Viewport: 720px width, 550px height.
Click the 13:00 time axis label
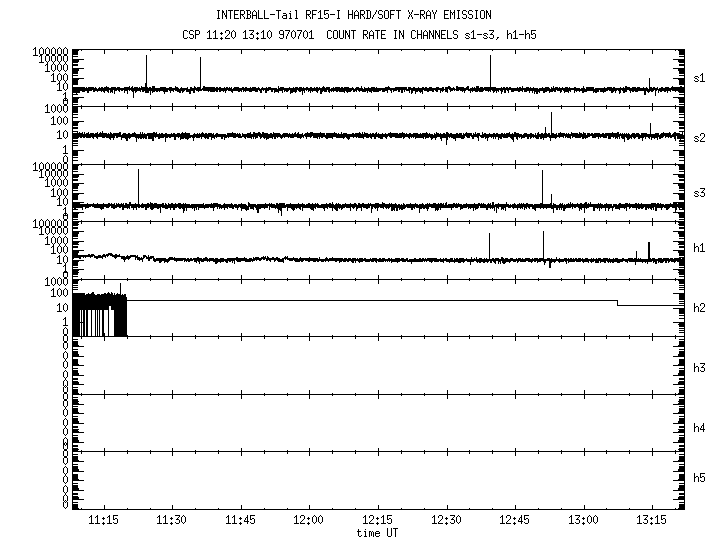583,521
